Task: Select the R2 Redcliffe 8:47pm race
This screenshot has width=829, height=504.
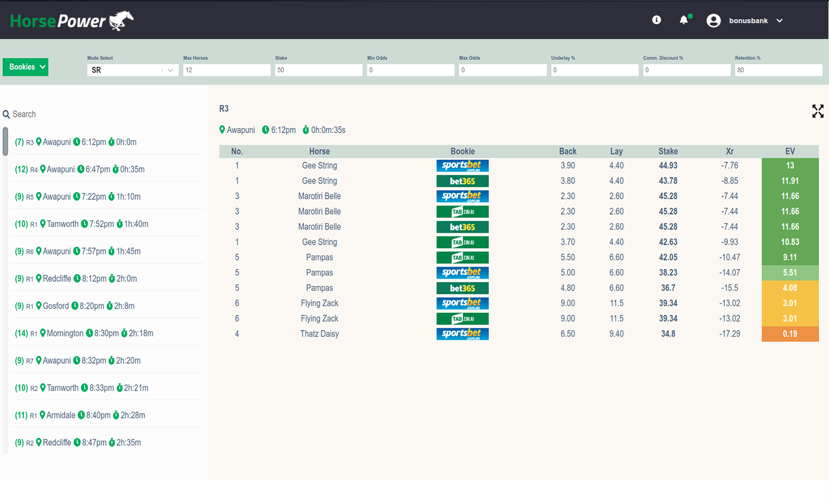Action: click(x=107, y=442)
